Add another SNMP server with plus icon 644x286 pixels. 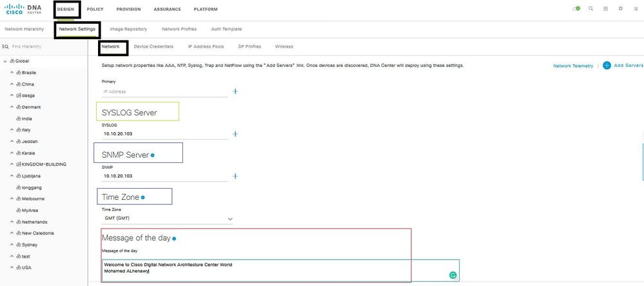[x=235, y=176]
